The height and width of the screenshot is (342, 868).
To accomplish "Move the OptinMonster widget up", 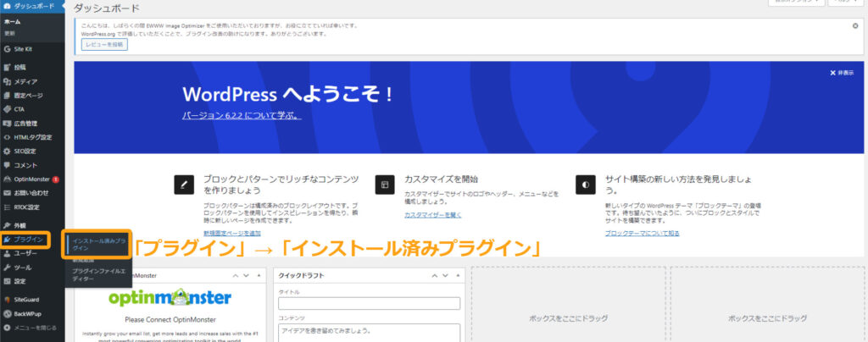I will [x=236, y=275].
